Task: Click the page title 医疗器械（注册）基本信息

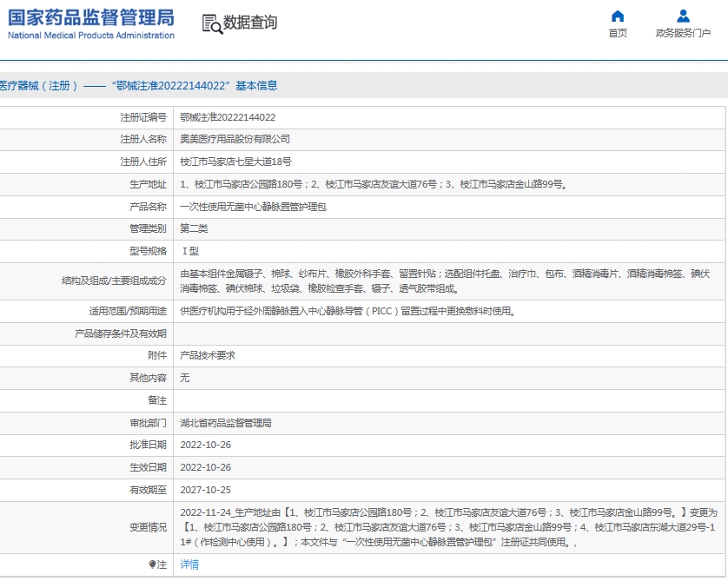Action: 138,85
